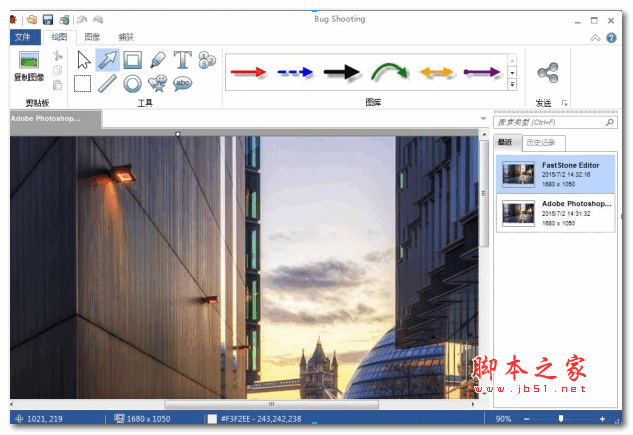Click the clipboard paste icon
Viewport: 633px width, 435px height.
coord(57,85)
